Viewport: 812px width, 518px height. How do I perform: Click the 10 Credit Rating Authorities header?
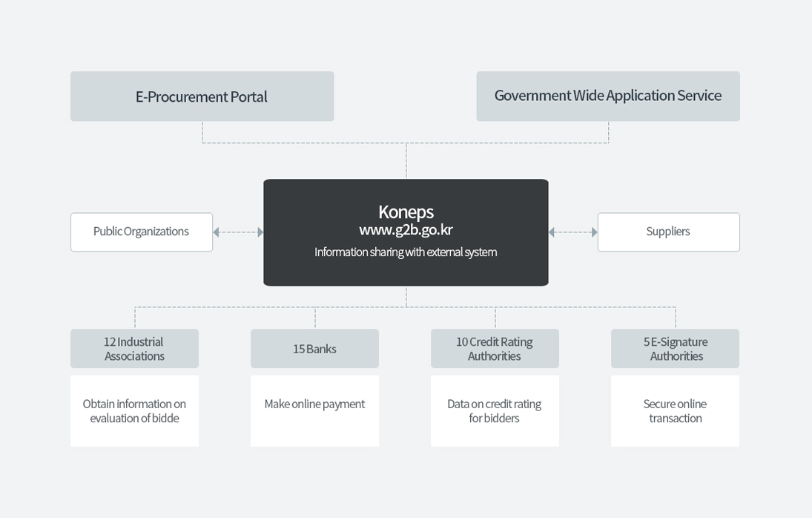tap(495, 349)
